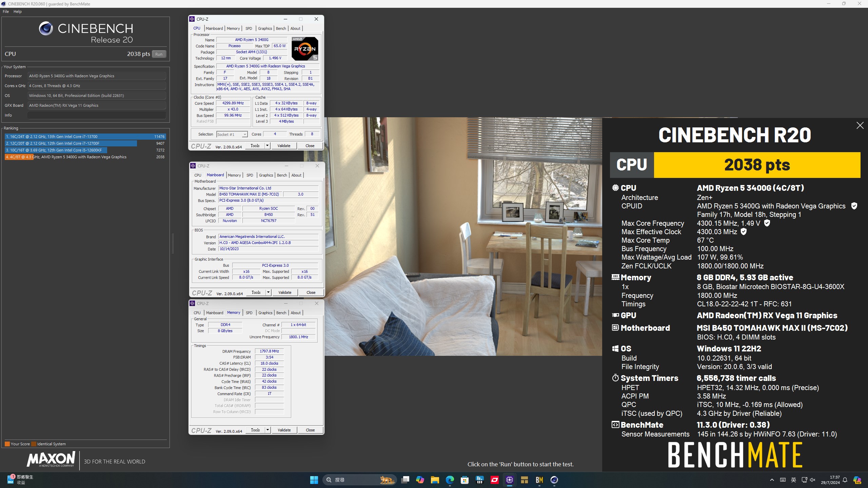
Task: Select the Ryzen 5 3400G ranking entry
Action: coord(85,157)
